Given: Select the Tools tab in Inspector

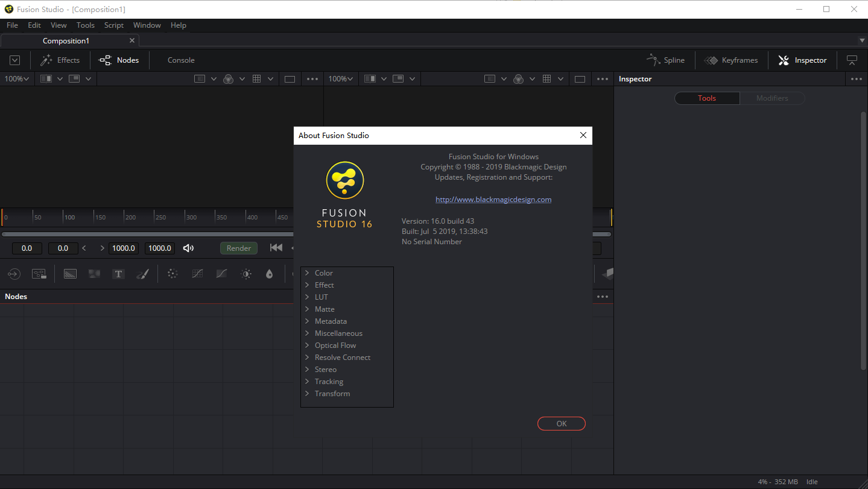Looking at the screenshot, I should (707, 98).
